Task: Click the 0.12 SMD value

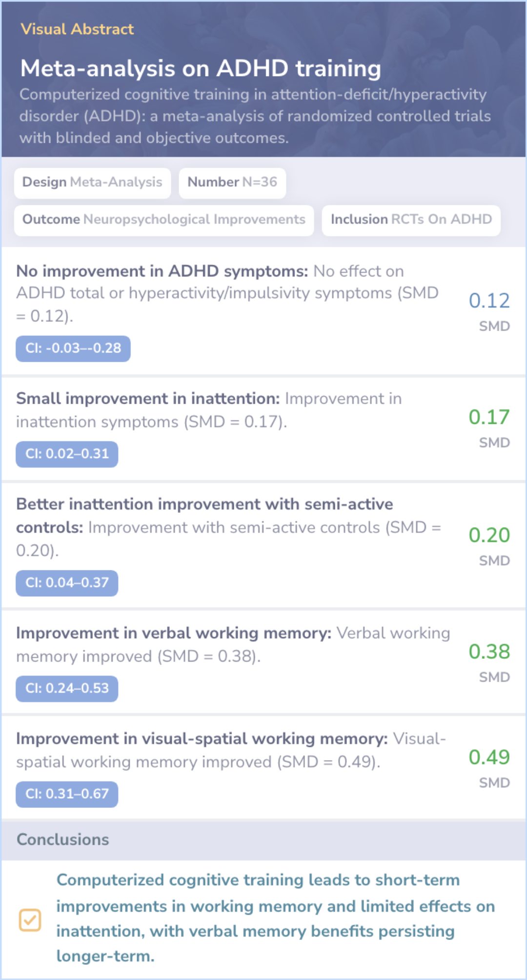Action: coord(489,301)
